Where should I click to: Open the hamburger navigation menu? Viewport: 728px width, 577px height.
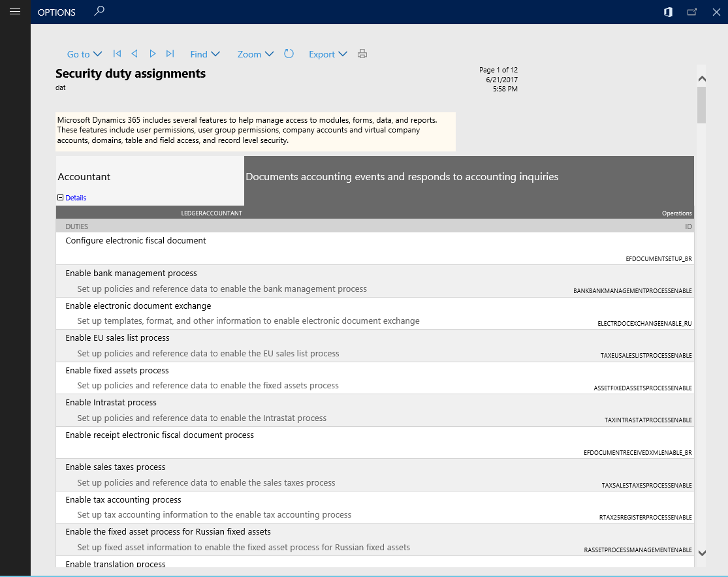tap(14, 11)
